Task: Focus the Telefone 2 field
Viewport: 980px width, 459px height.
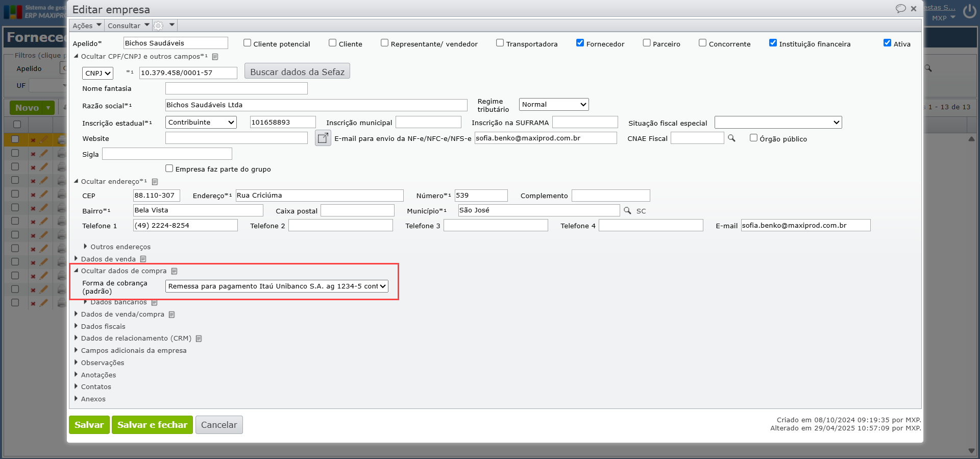Action: tap(340, 225)
